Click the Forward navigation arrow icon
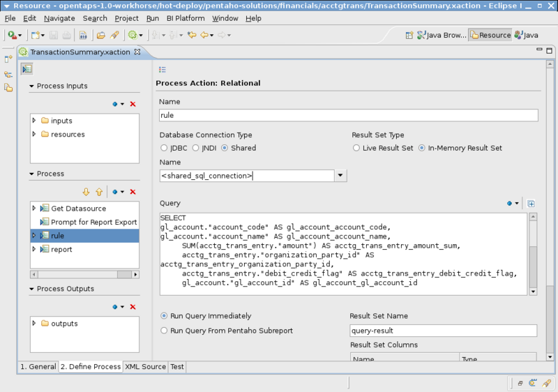This screenshot has width=558, height=392. [221, 35]
